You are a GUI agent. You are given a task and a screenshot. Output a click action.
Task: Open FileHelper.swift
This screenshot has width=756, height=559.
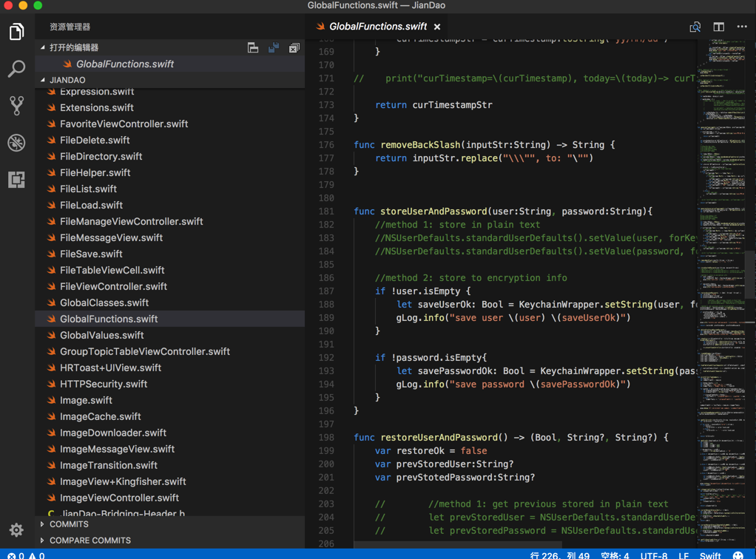pos(169,172)
